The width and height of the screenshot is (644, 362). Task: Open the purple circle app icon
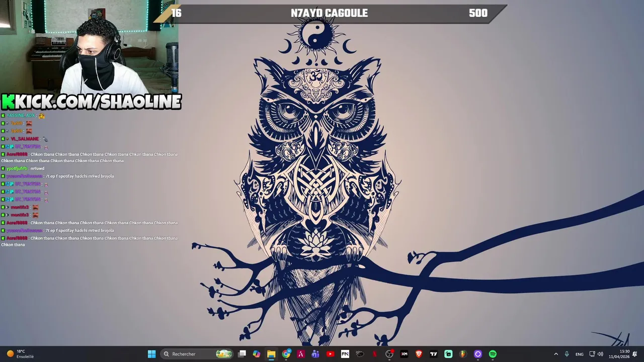click(478, 354)
